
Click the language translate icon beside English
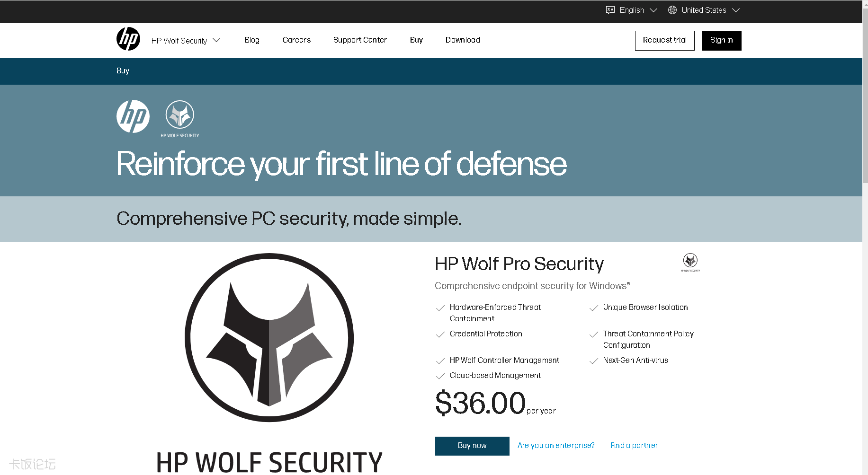pos(610,10)
